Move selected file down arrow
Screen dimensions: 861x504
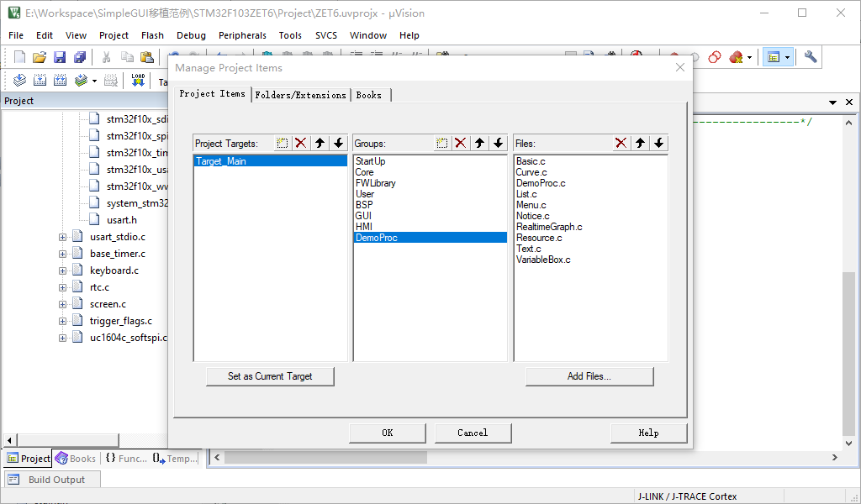pos(659,143)
